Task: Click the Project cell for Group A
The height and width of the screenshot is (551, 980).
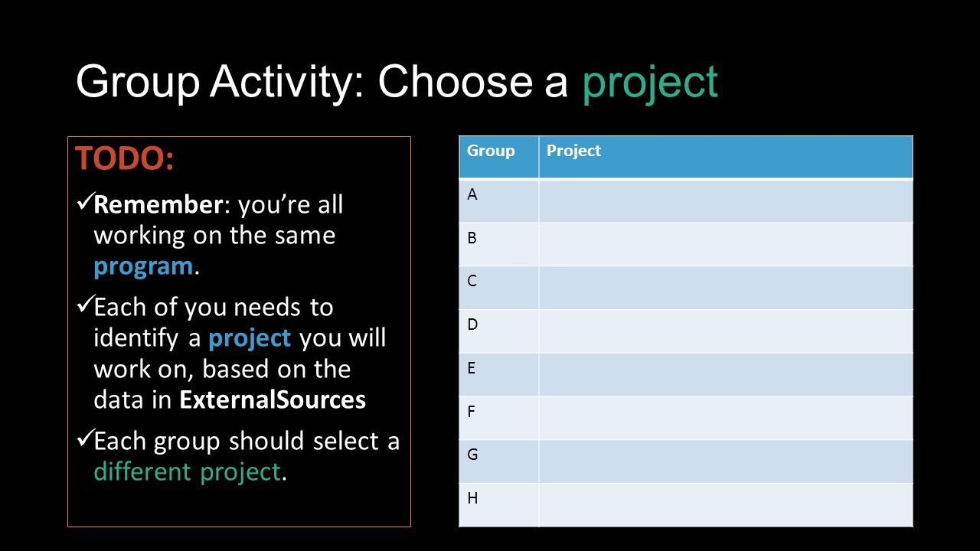Action: coord(726,201)
